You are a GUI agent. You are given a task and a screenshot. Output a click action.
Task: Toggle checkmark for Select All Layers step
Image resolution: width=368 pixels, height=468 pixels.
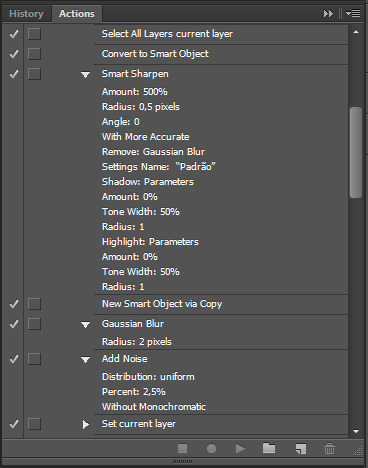pyautogui.click(x=14, y=34)
